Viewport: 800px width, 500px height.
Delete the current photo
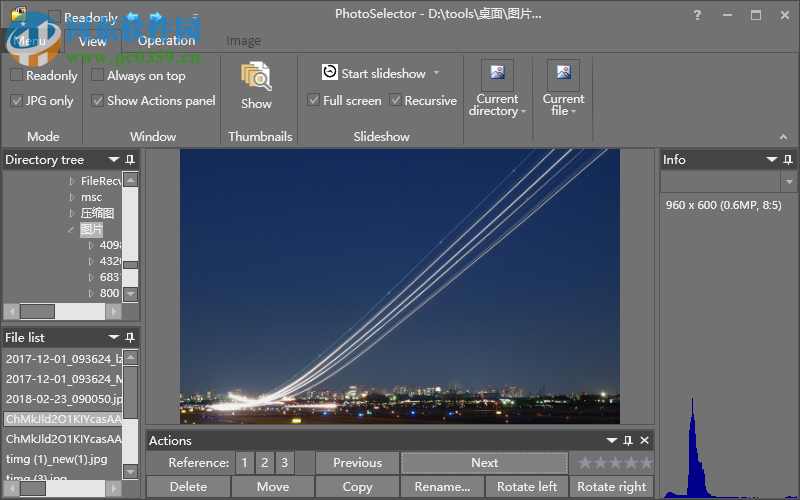(188, 487)
